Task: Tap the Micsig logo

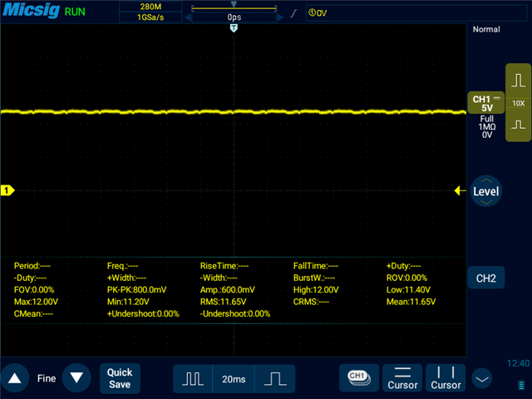Action: [32, 10]
